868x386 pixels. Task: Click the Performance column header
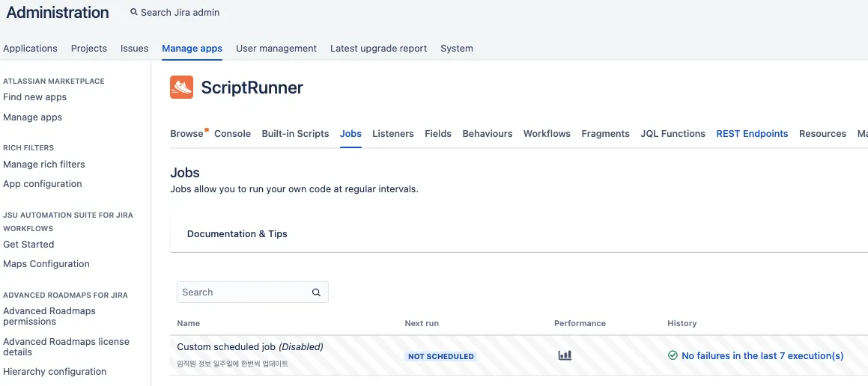(x=580, y=323)
